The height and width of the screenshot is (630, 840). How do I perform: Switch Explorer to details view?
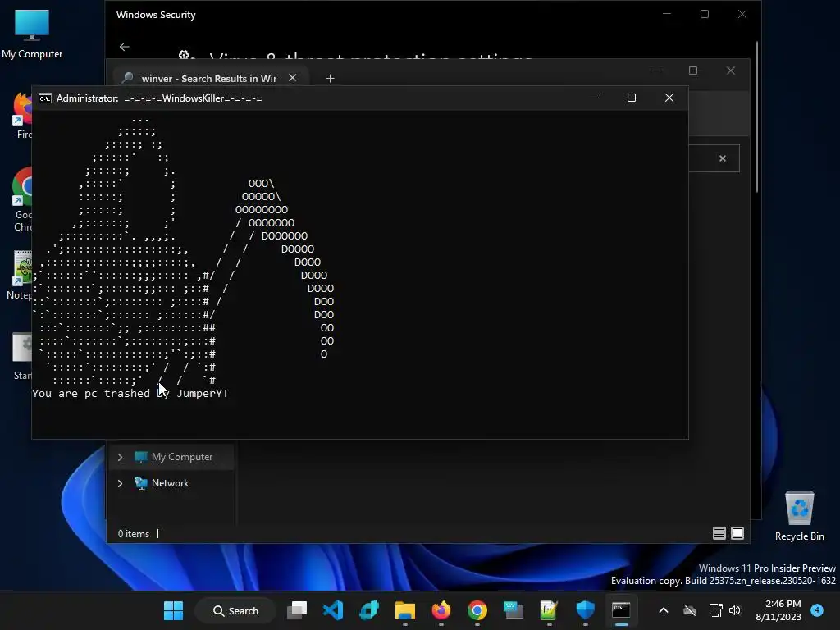[719, 533]
